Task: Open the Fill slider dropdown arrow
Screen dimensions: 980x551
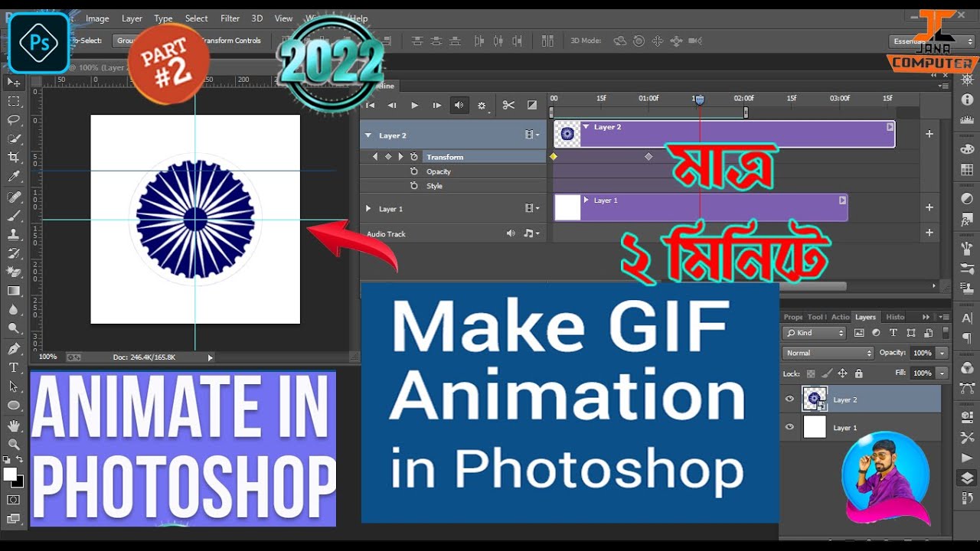Action: tap(942, 373)
